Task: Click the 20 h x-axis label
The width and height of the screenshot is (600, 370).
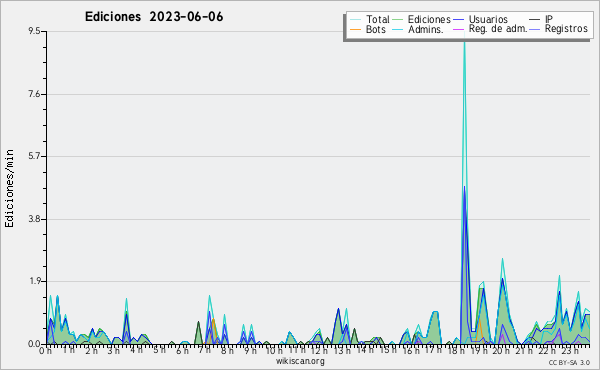Action: [501, 351]
